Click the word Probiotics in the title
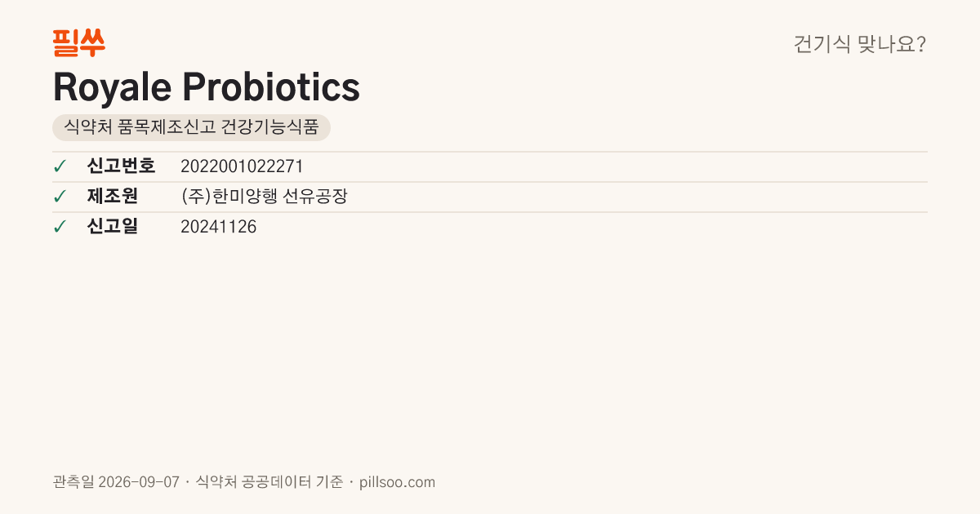Screen dimensions: 980x514 pos(270,87)
